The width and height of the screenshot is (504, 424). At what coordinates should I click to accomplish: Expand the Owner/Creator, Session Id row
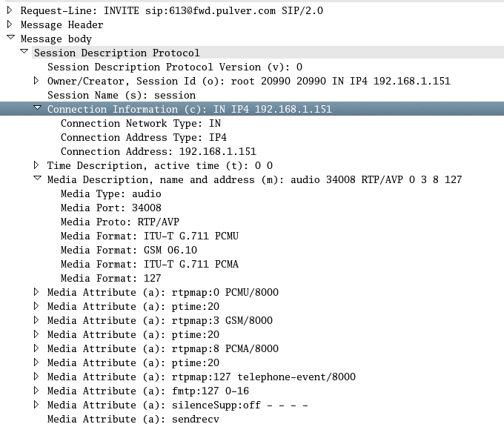point(36,81)
